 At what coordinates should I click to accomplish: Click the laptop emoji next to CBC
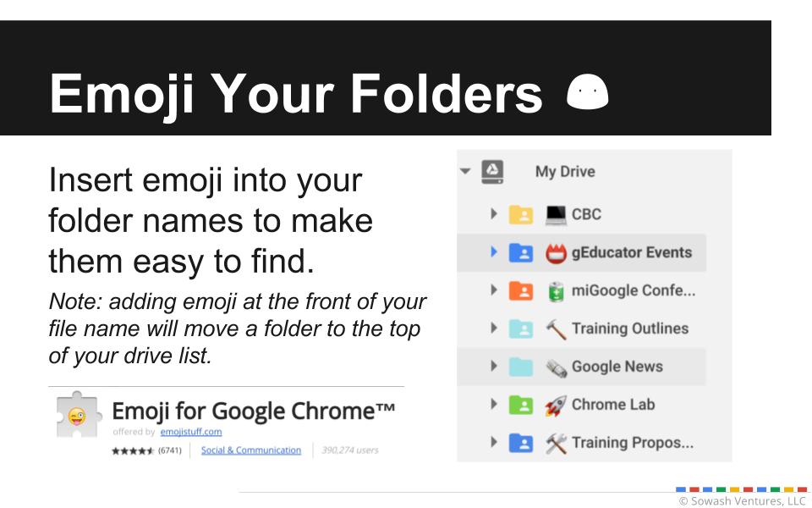click(x=554, y=214)
